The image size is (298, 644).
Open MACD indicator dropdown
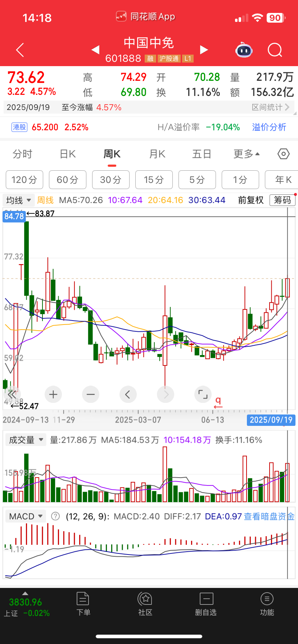coord(26,516)
